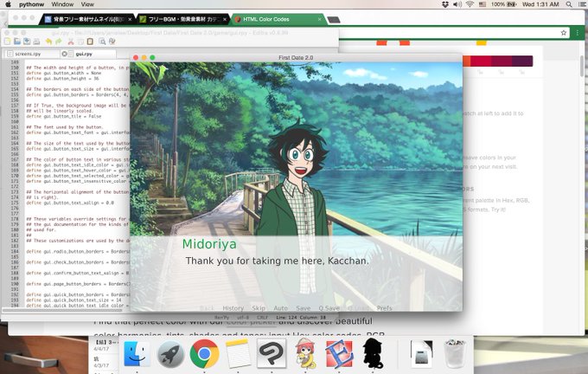Bookmark the page with Chrome's star icon
Screen dimensions: 588x374
[x=563, y=33]
